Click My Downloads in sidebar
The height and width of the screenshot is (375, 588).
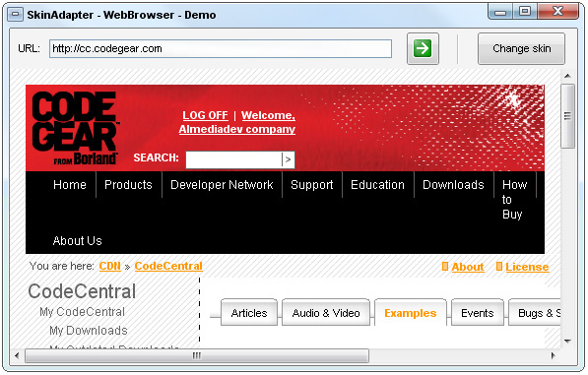(89, 331)
